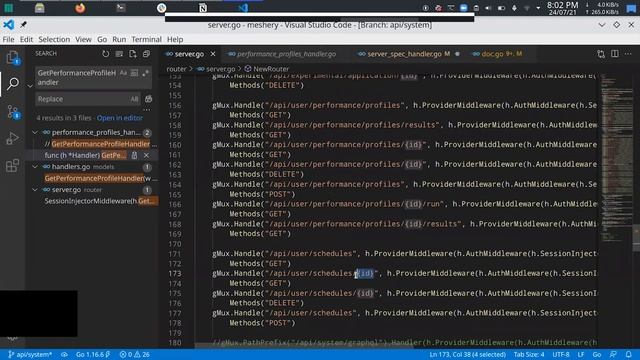
Task: Click the Replace All icon
Action: coord(149,99)
